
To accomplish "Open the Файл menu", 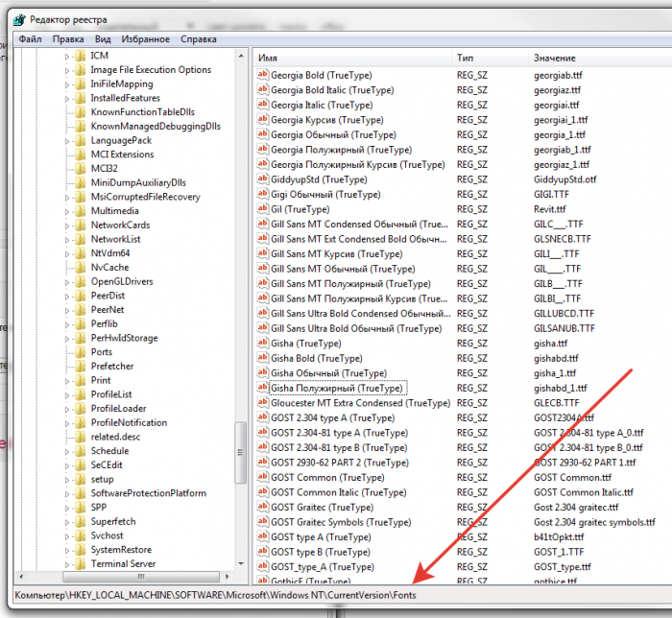I will coord(30,39).
